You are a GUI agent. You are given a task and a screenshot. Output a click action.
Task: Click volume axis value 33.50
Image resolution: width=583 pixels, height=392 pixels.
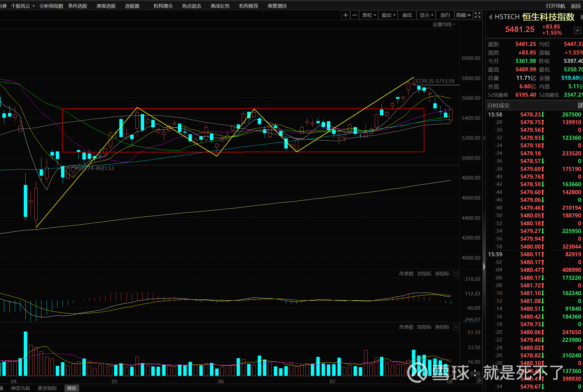coord(474,347)
